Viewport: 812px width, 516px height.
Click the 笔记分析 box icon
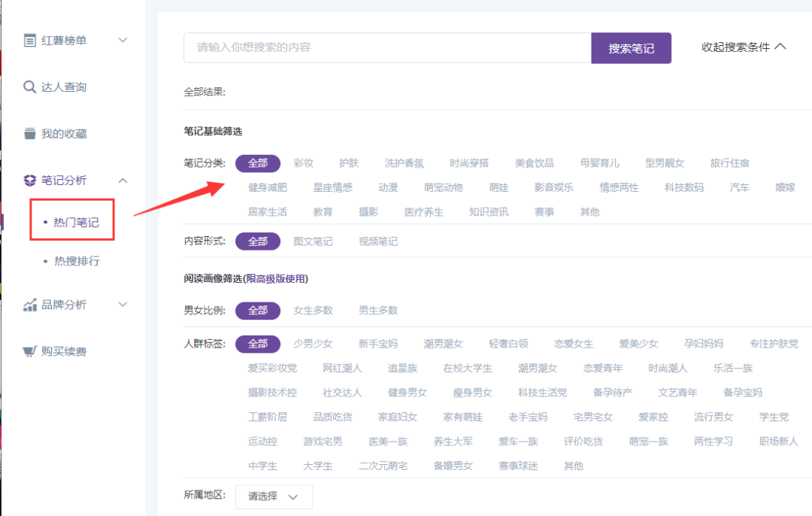(x=30, y=181)
